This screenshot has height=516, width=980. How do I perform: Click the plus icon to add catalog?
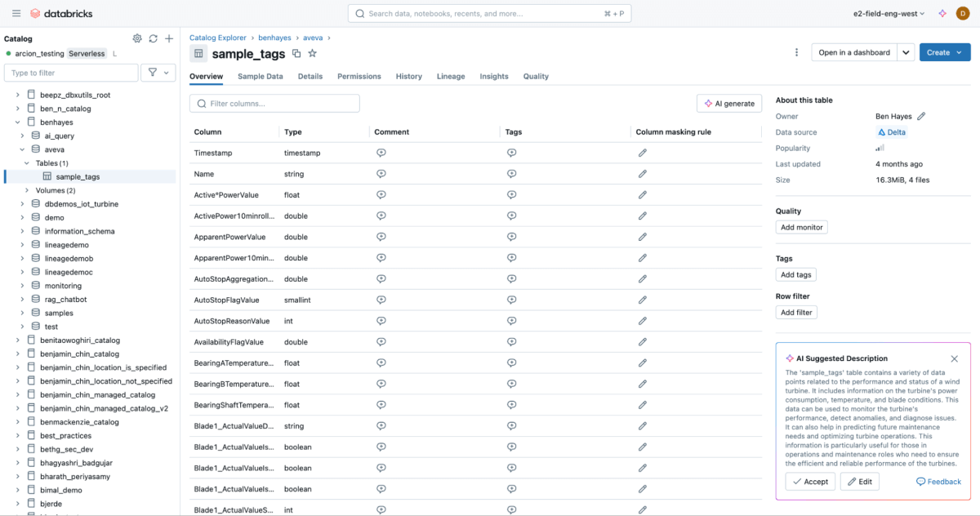(x=169, y=38)
